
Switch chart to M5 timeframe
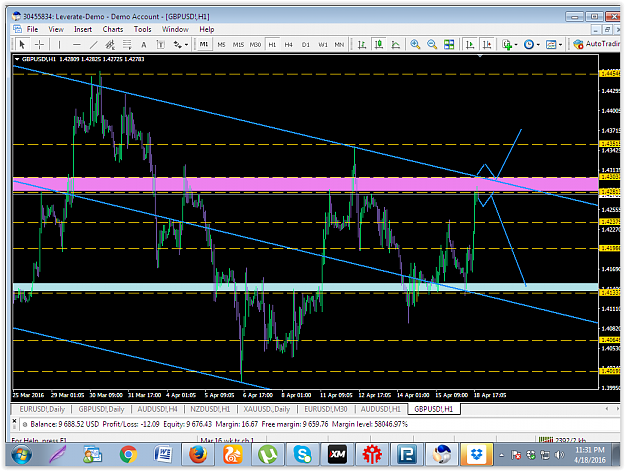click(x=221, y=45)
